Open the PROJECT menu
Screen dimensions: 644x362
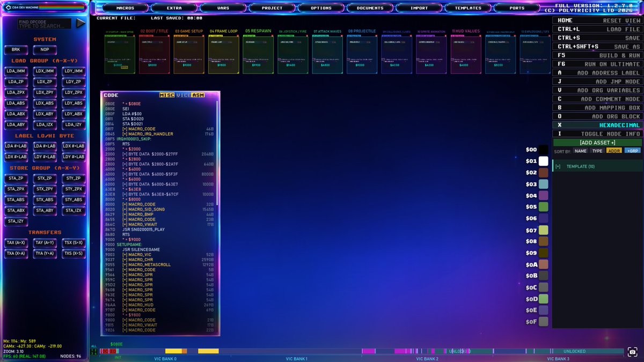point(272,8)
